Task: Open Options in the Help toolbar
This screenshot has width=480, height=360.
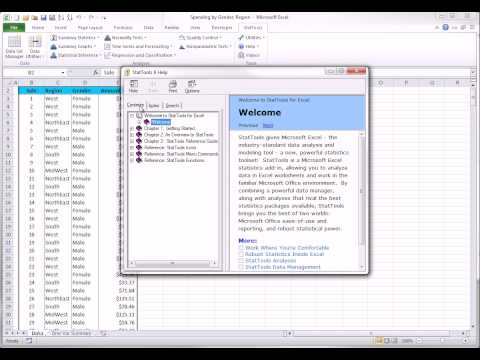Action: tap(192, 86)
